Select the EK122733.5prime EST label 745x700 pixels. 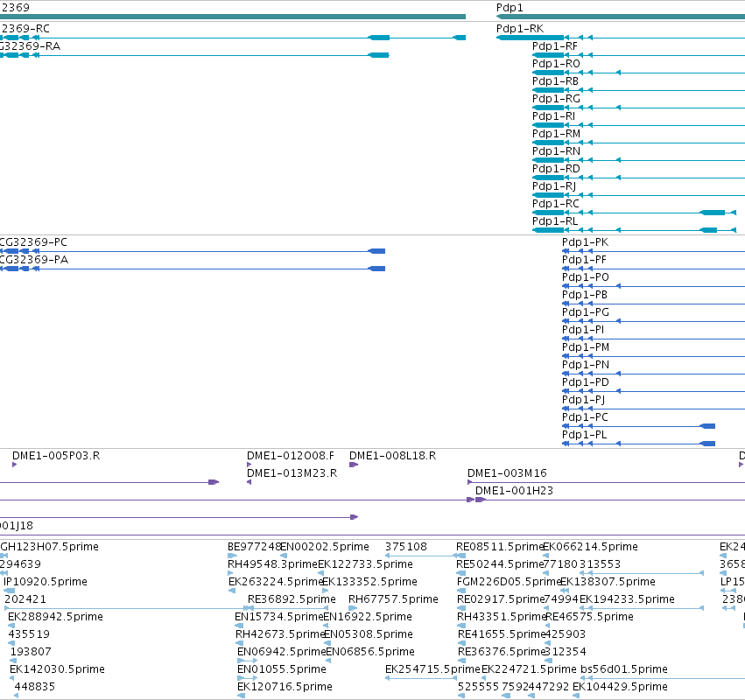[365, 564]
